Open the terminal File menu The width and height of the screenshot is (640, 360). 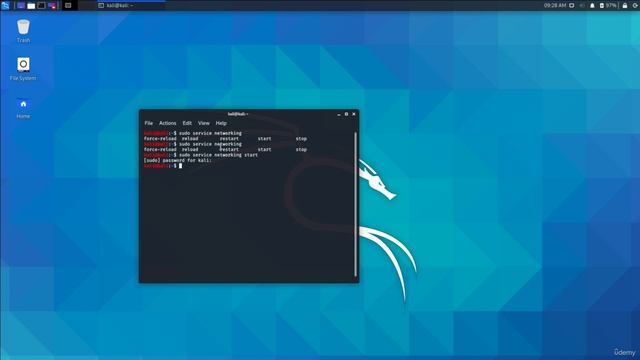click(149, 123)
